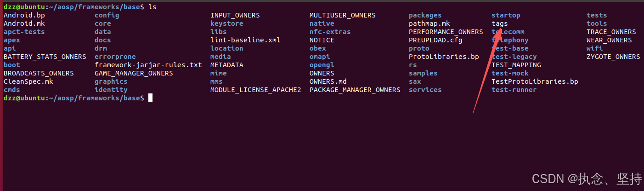The width and height of the screenshot is (644, 191).
Task: Select TRACE_OWNERS file name
Action: [x=611, y=32]
